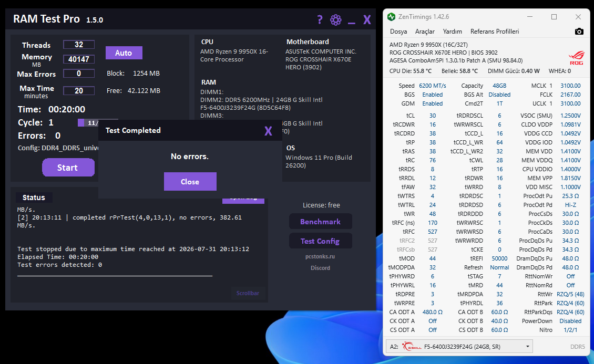Click the 'Test errors detected: 0' log line
This screenshot has width=594, height=364.
(x=59, y=265)
